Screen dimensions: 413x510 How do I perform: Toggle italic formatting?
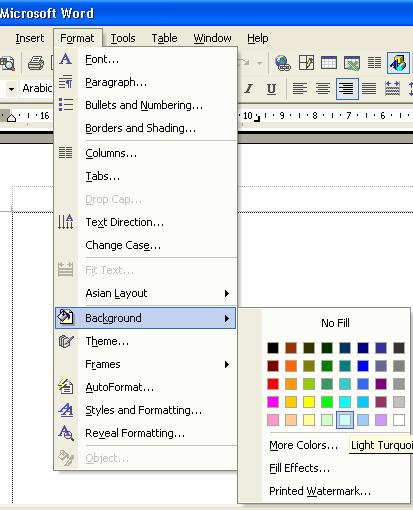click(x=248, y=89)
